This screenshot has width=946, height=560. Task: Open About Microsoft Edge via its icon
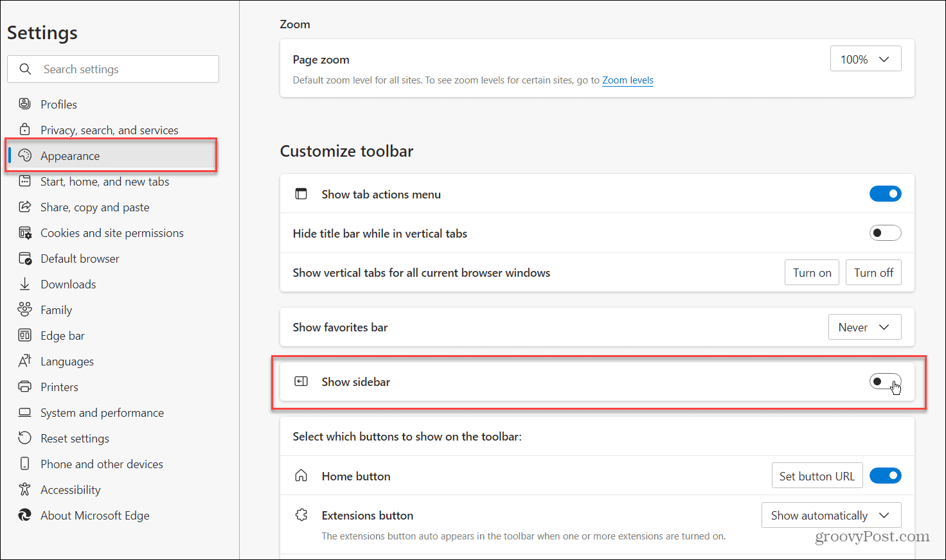tap(24, 515)
